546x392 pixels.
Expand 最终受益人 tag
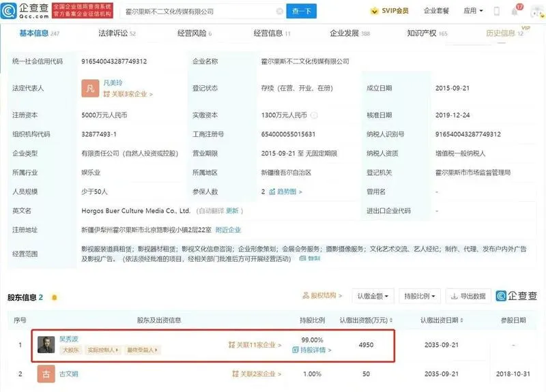click(x=142, y=350)
